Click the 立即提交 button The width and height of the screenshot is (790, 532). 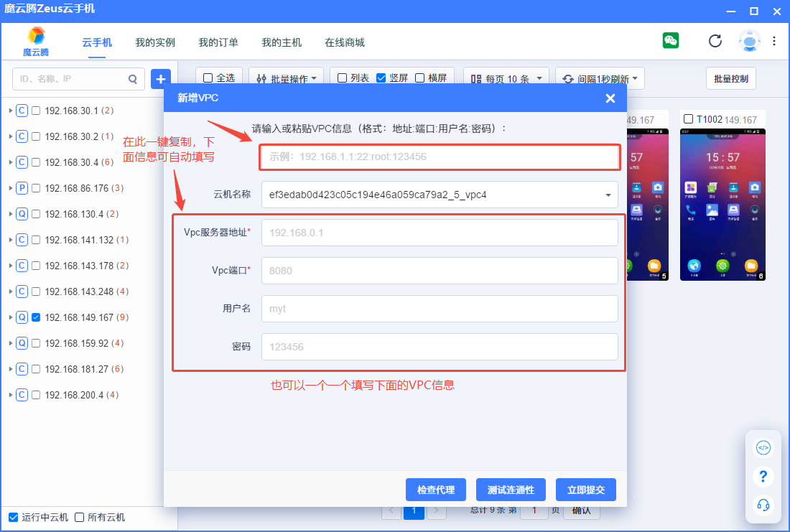click(586, 490)
